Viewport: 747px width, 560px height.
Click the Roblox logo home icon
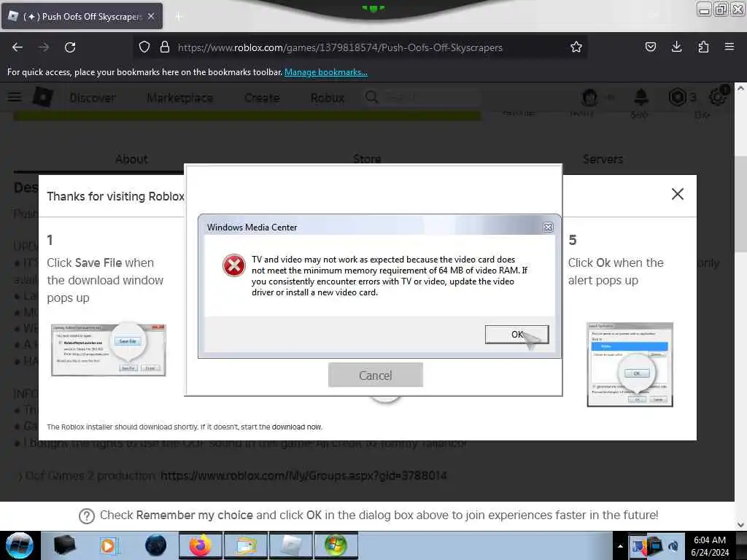pos(43,97)
